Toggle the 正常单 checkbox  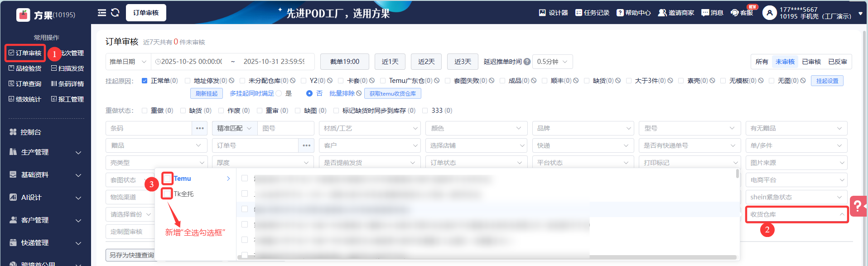pyautogui.click(x=145, y=81)
